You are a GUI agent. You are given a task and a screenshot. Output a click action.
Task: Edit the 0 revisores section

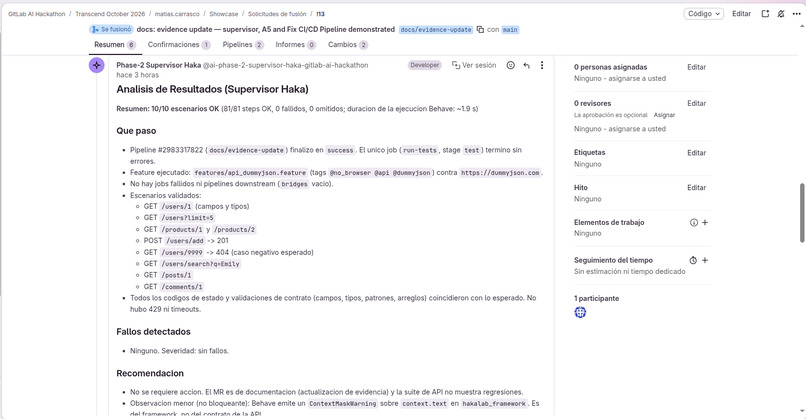[697, 103]
